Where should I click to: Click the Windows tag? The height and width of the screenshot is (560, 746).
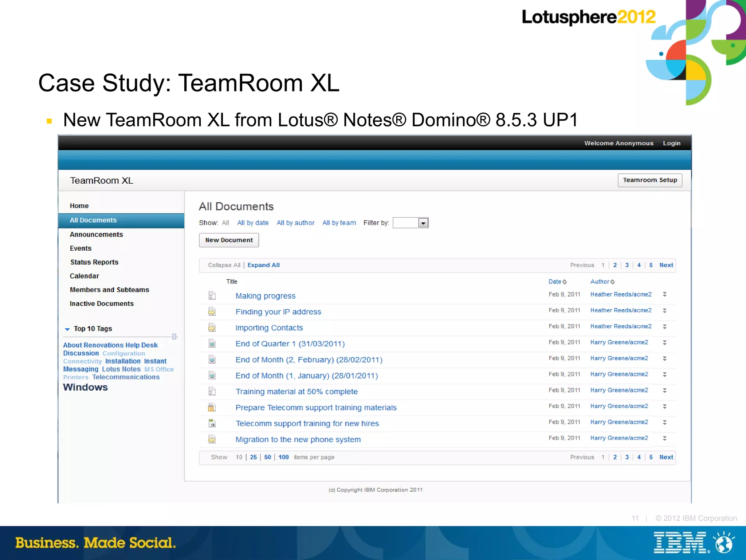[x=85, y=387]
